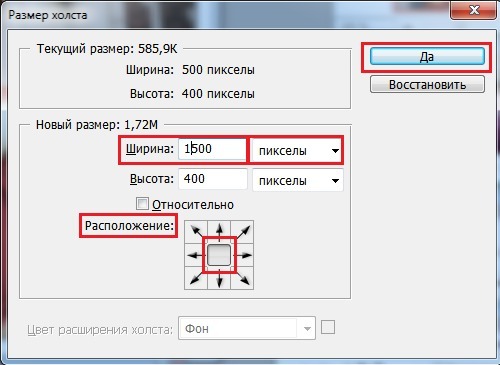Select the top-right anchor arrow
500x365 pixels.
(242, 232)
